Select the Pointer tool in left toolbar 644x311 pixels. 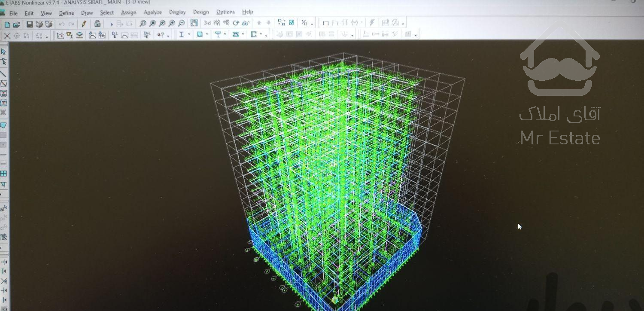click(3, 52)
